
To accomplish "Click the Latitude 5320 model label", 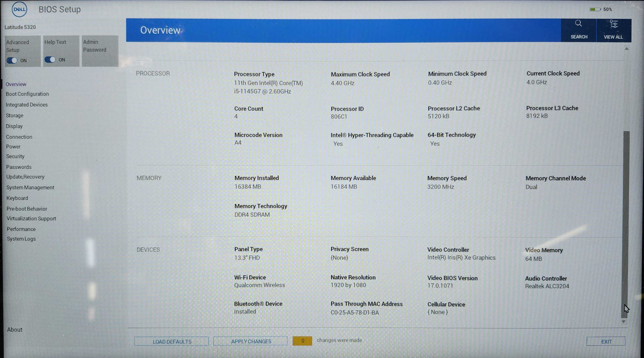I will [x=20, y=27].
